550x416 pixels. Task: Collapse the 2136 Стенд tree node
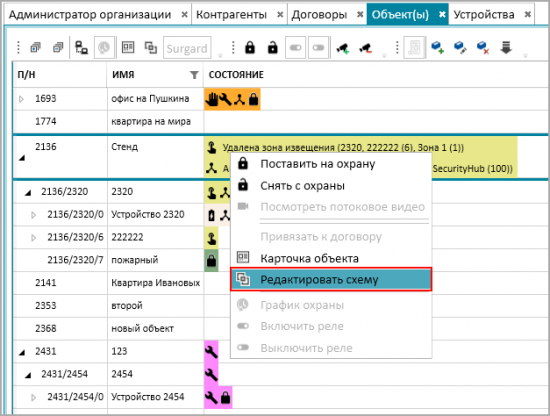click(22, 158)
